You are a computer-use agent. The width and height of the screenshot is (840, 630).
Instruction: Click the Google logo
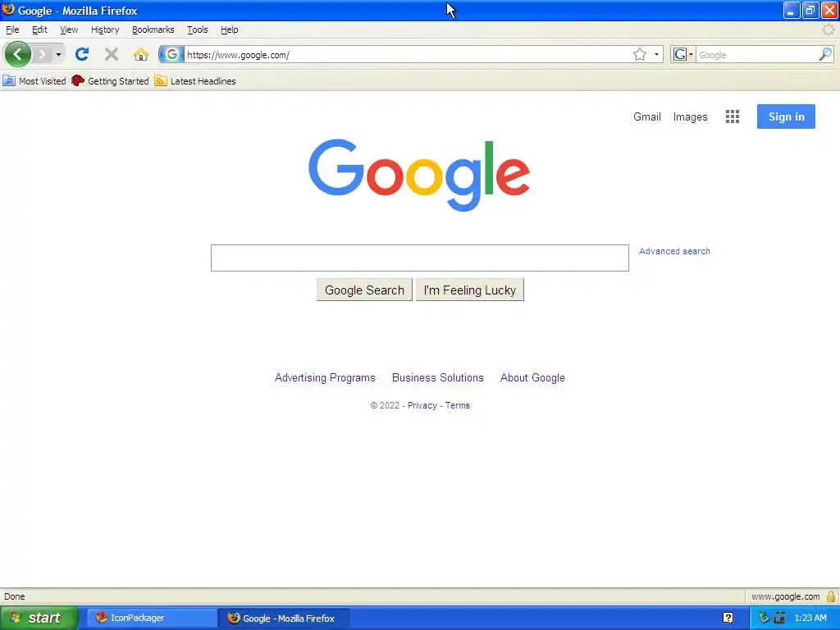[419, 175]
